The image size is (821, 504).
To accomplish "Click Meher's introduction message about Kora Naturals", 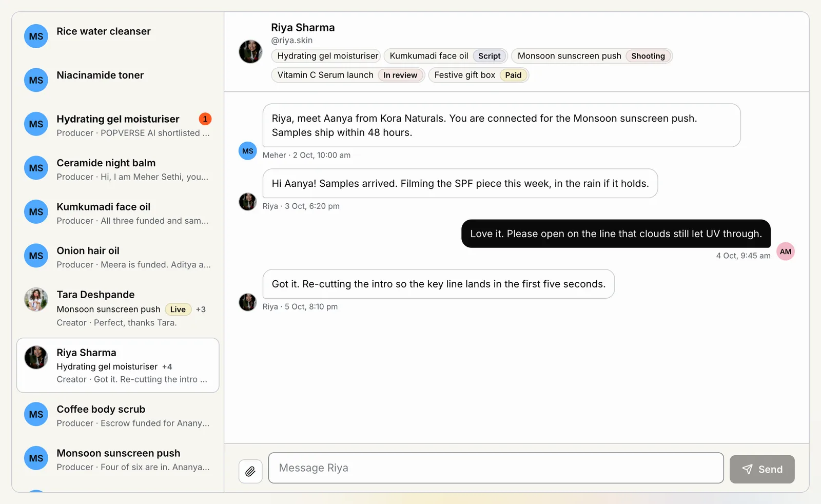I will pyautogui.click(x=502, y=125).
